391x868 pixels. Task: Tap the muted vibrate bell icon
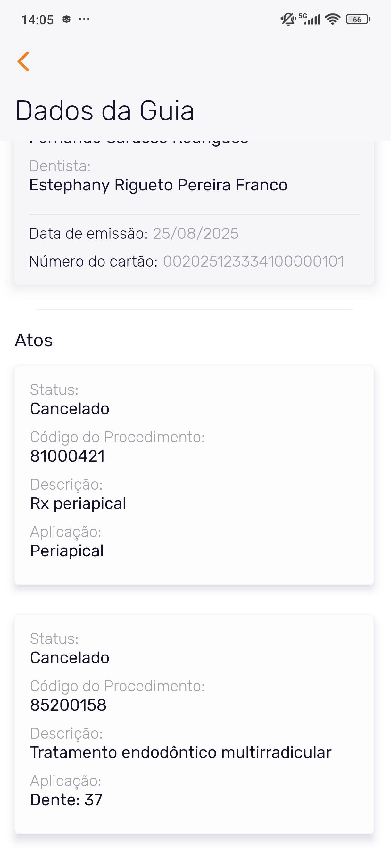(288, 19)
